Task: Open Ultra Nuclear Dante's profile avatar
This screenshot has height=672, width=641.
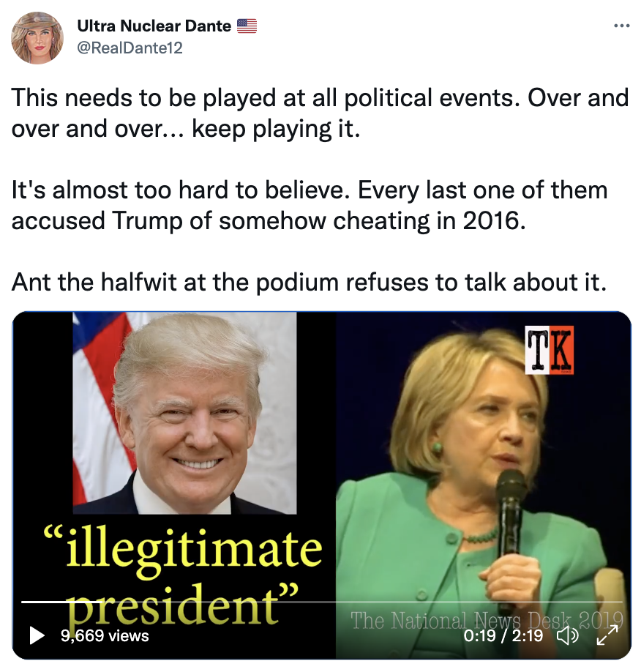Action: point(37,38)
